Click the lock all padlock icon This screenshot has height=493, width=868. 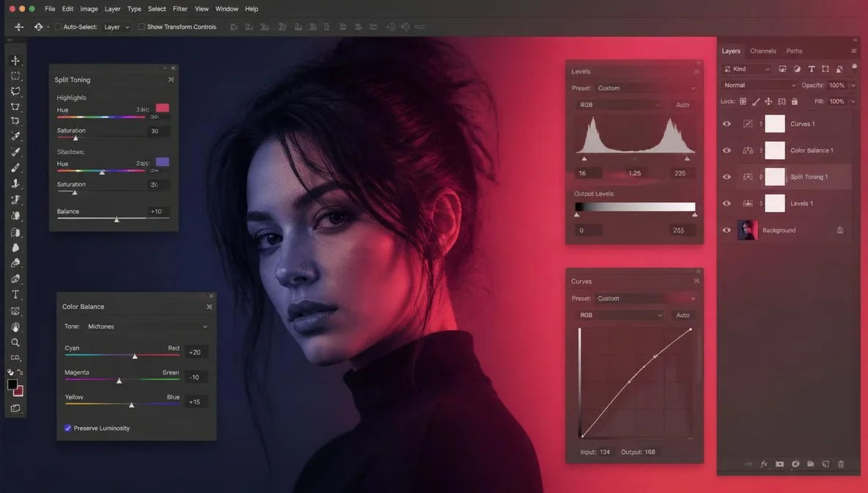[x=795, y=101]
